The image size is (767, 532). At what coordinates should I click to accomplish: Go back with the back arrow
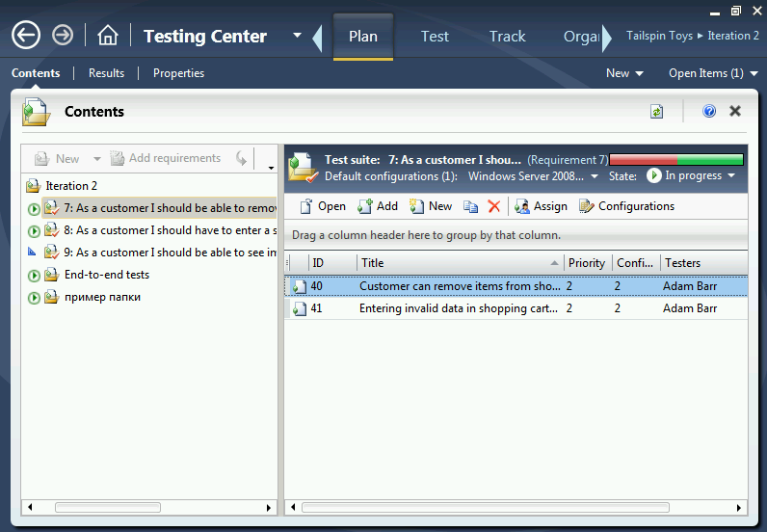click(x=26, y=36)
